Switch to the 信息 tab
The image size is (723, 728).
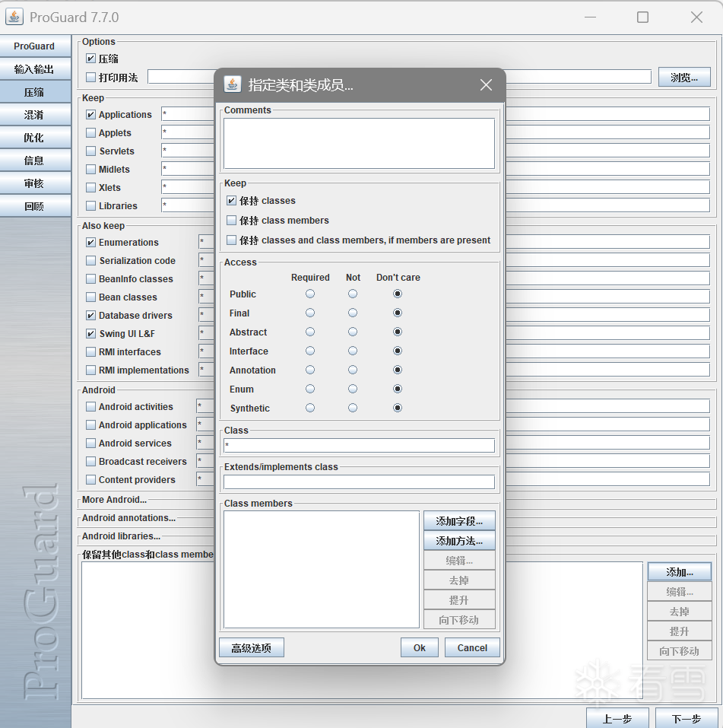click(x=35, y=161)
